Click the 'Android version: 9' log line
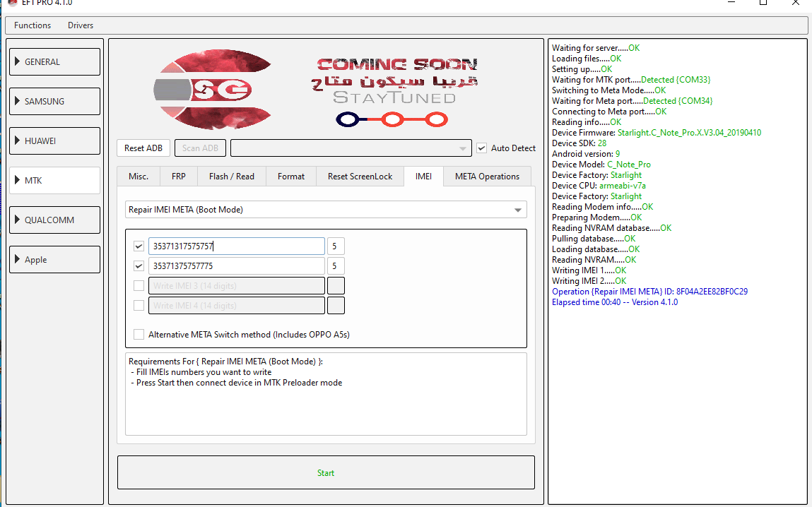This screenshot has height=507, width=812. (586, 154)
